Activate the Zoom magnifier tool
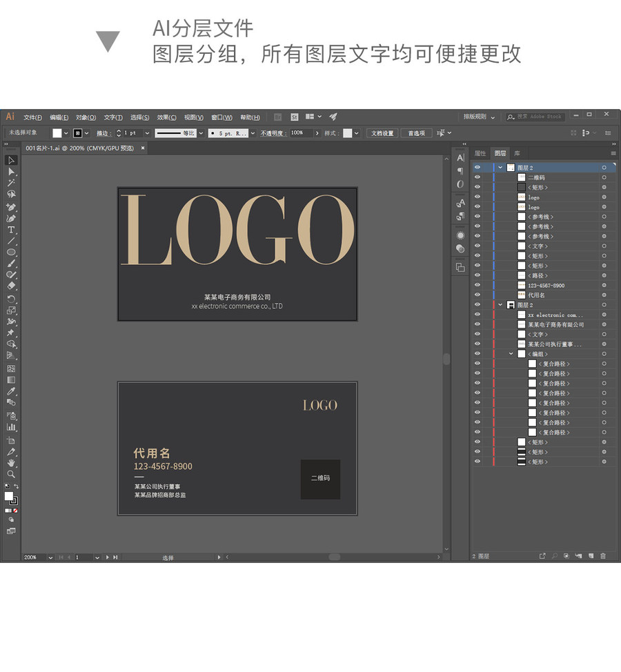 click(11, 474)
